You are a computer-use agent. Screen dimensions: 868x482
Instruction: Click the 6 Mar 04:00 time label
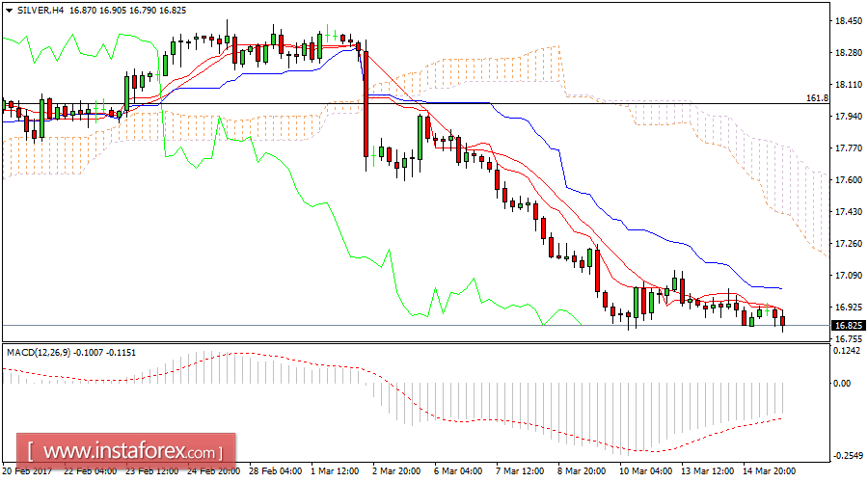pyautogui.click(x=458, y=471)
